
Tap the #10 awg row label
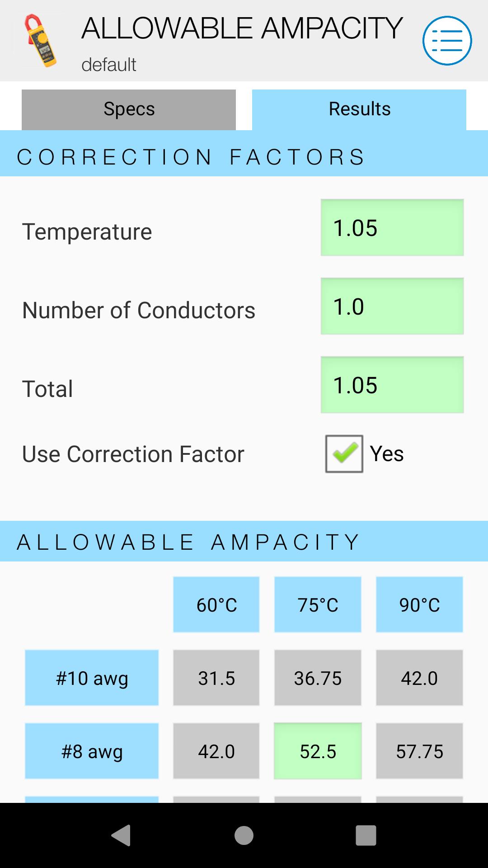point(92,678)
